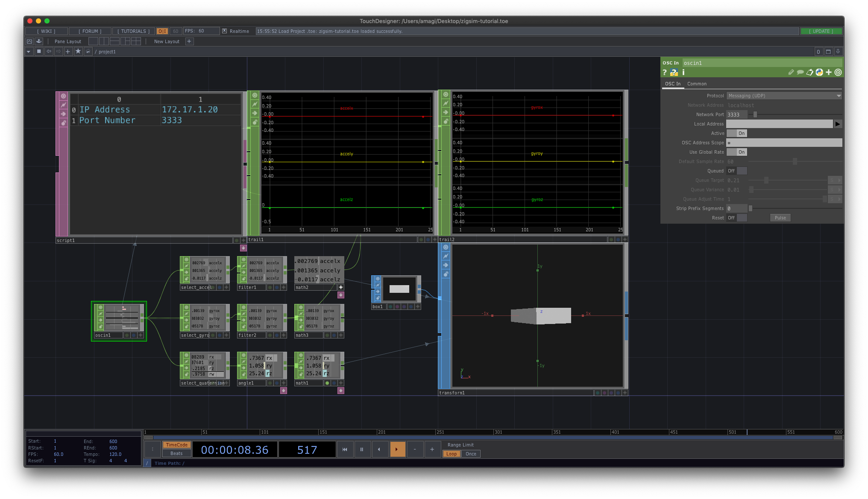Click the Network Port value field
This screenshot has height=499, width=868.
[737, 114]
